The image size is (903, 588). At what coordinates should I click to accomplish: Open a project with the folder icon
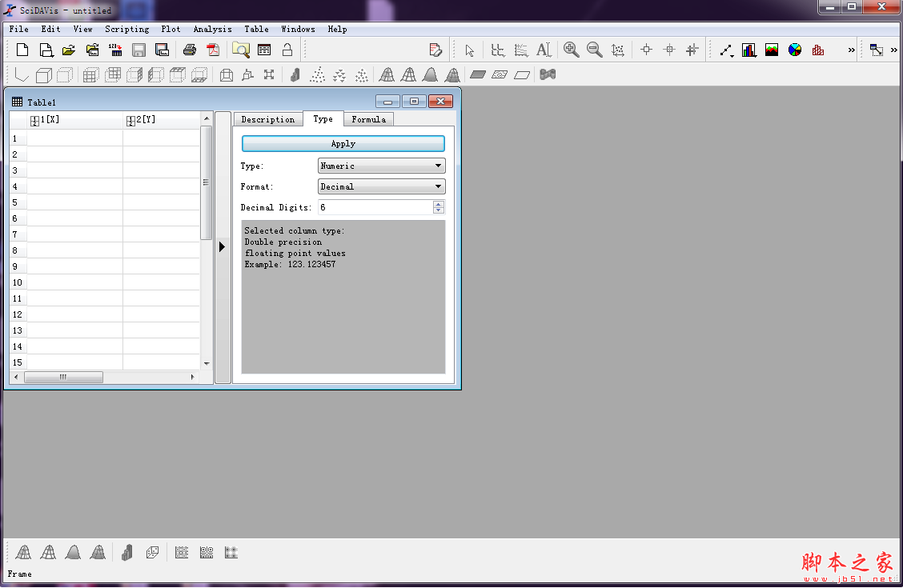tap(69, 50)
